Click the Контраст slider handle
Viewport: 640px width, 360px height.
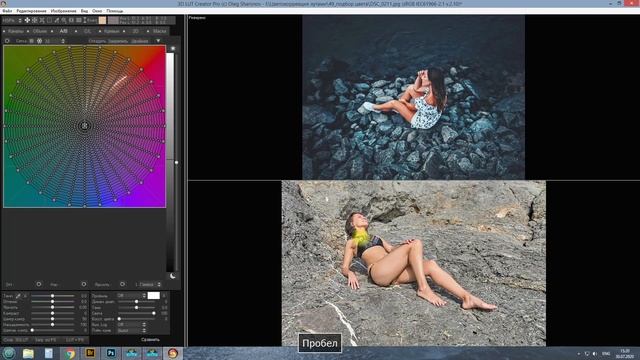pyautogui.click(x=52, y=313)
